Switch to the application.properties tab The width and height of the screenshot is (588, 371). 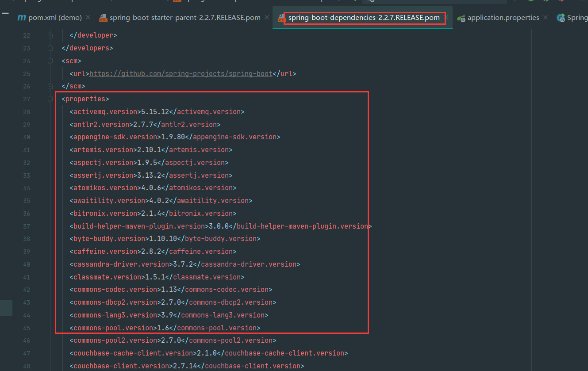click(x=503, y=18)
